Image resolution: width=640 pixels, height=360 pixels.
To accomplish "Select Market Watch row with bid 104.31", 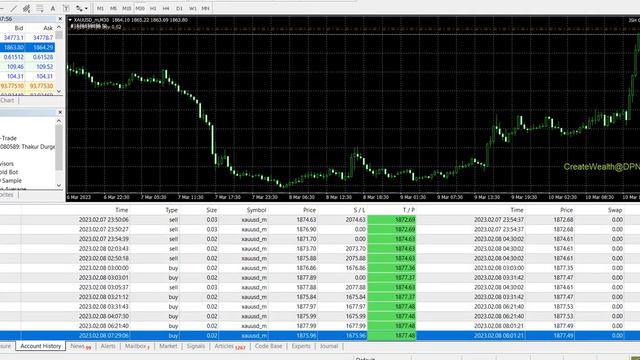I will (27, 76).
